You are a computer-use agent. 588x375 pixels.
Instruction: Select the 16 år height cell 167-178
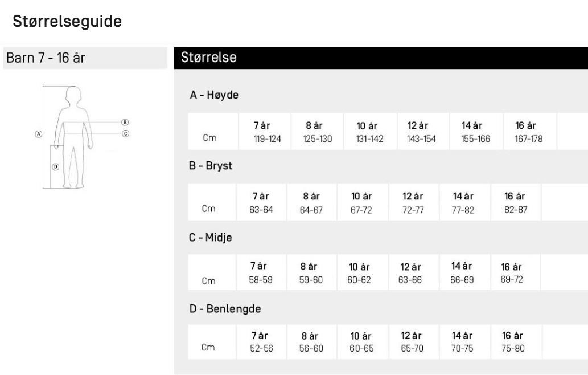(x=530, y=132)
